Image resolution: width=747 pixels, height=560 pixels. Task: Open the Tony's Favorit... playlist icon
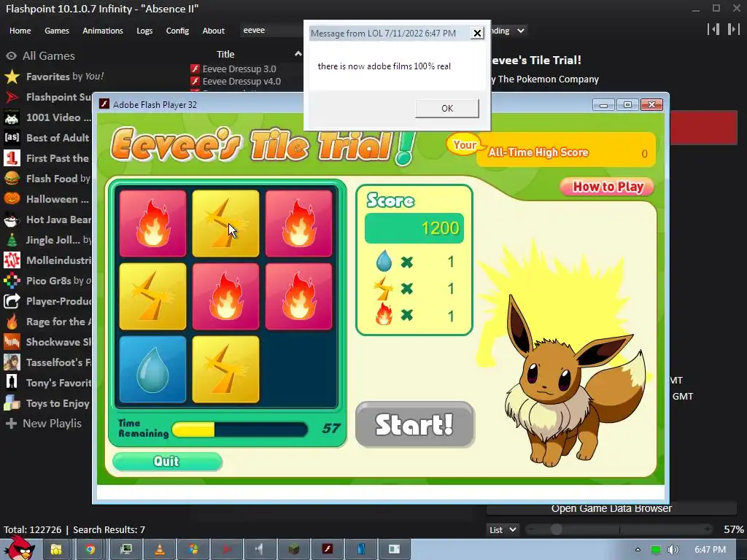coord(12,383)
